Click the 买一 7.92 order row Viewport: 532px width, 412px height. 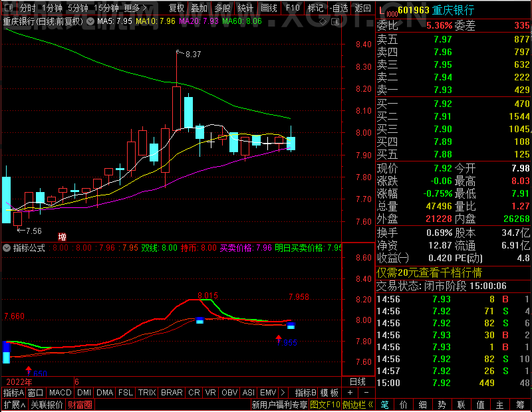454,104
